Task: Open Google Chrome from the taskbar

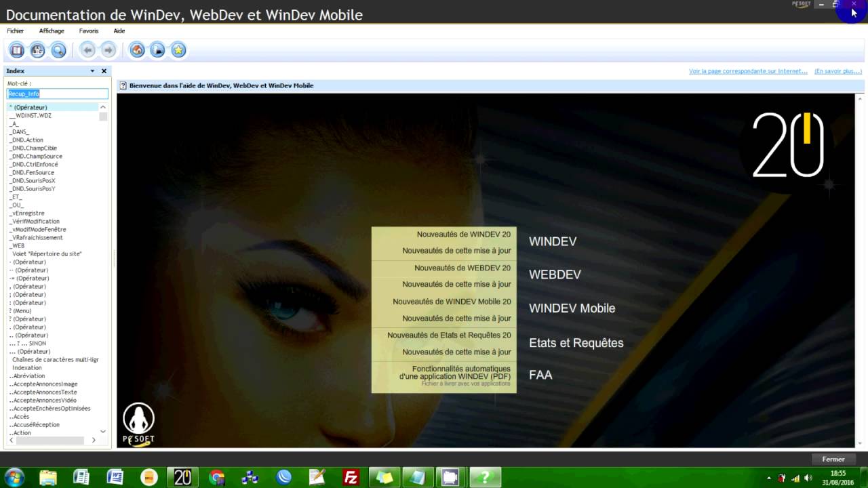Action: (217, 477)
